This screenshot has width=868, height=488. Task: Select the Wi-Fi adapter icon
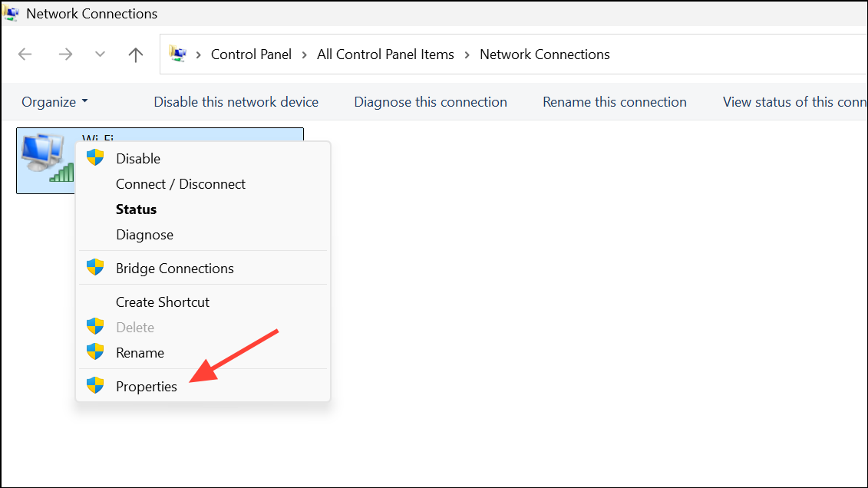click(47, 158)
